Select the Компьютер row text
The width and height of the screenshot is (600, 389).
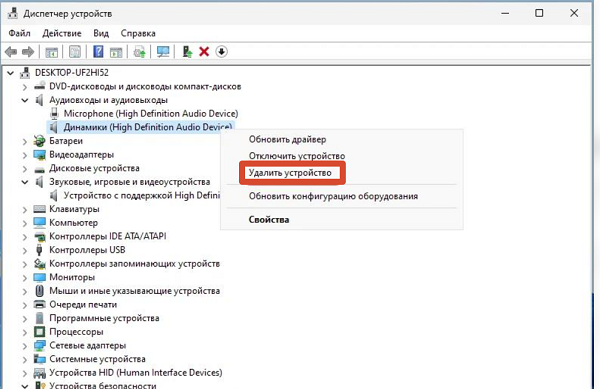coord(73,223)
